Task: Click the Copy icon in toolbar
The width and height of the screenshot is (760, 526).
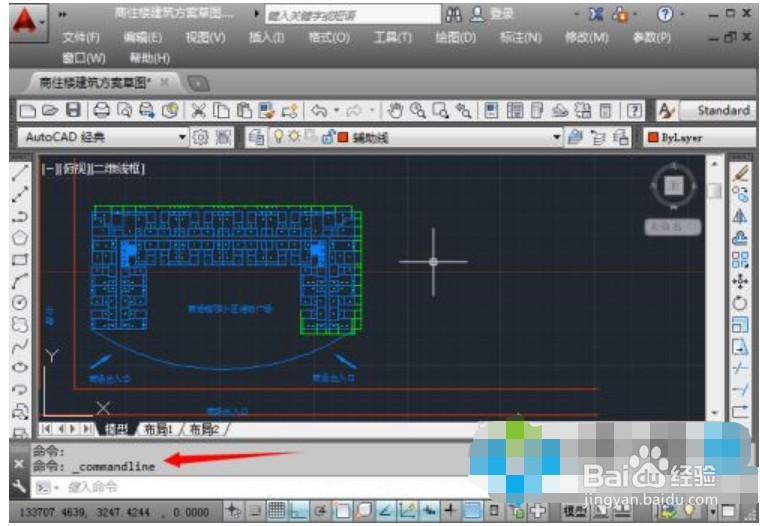Action: 222,111
